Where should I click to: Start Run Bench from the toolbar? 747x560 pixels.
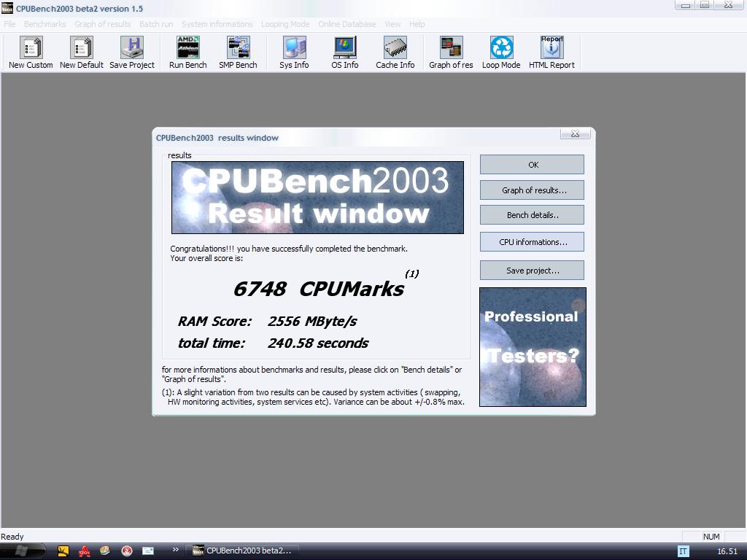188,52
